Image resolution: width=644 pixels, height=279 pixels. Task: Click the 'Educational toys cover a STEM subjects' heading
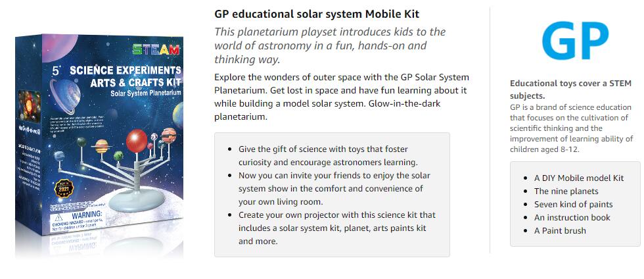(570, 89)
